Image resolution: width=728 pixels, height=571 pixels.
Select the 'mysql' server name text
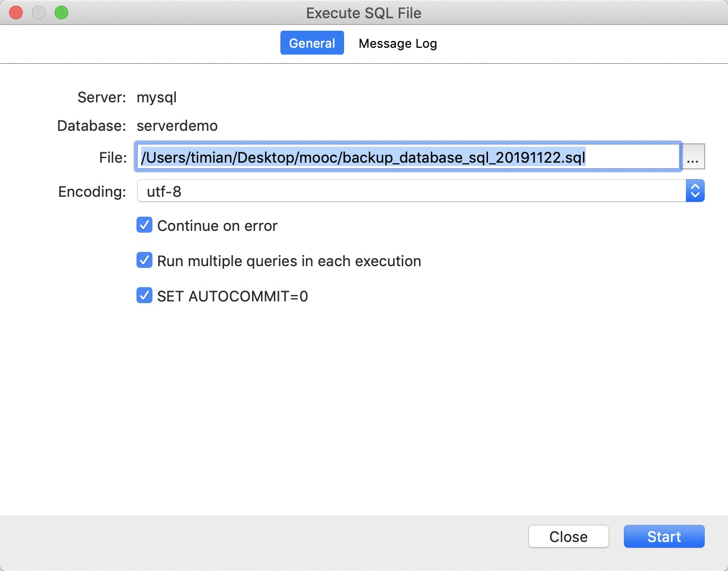click(156, 98)
